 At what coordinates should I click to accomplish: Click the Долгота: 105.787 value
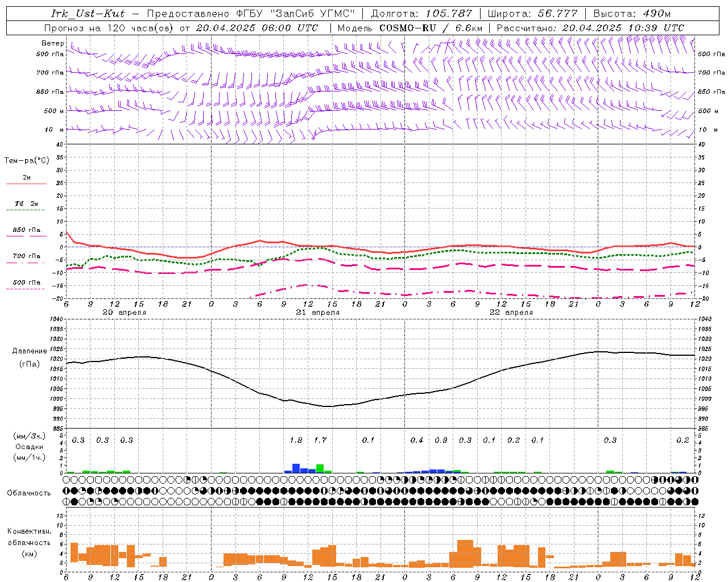point(421,14)
